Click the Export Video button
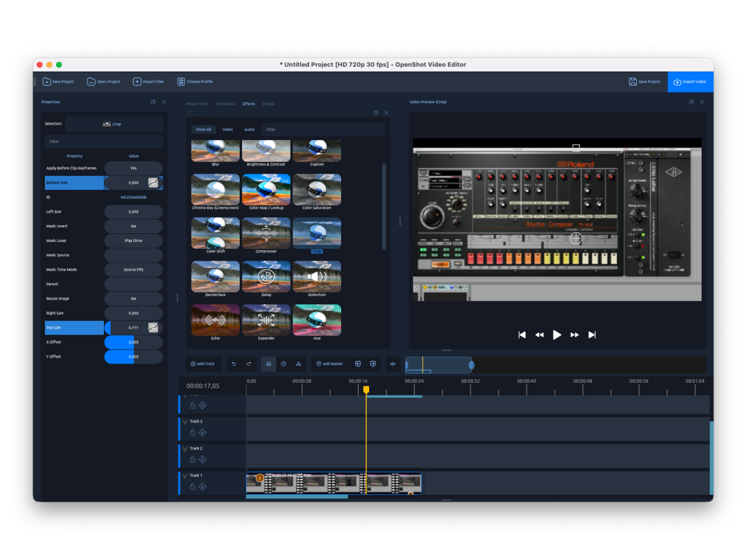Image resolution: width=747 pixels, height=560 pixels. click(690, 82)
